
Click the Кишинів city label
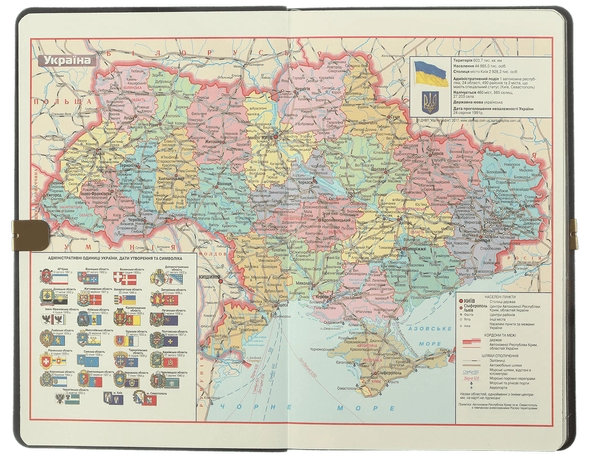click(209, 277)
